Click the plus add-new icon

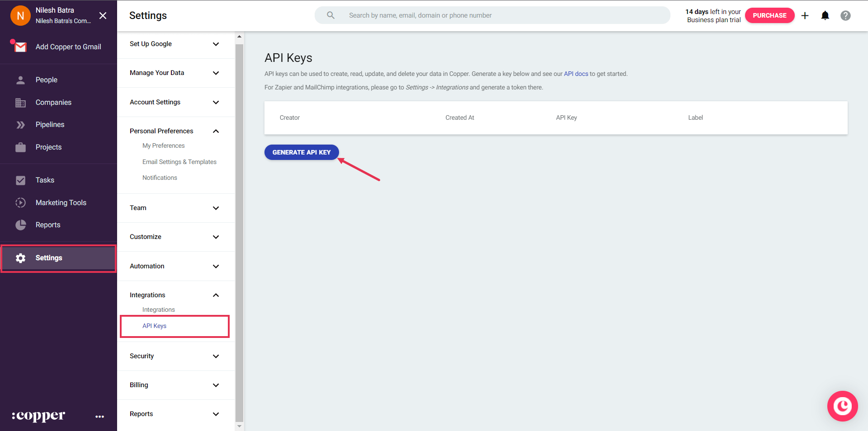(805, 16)
